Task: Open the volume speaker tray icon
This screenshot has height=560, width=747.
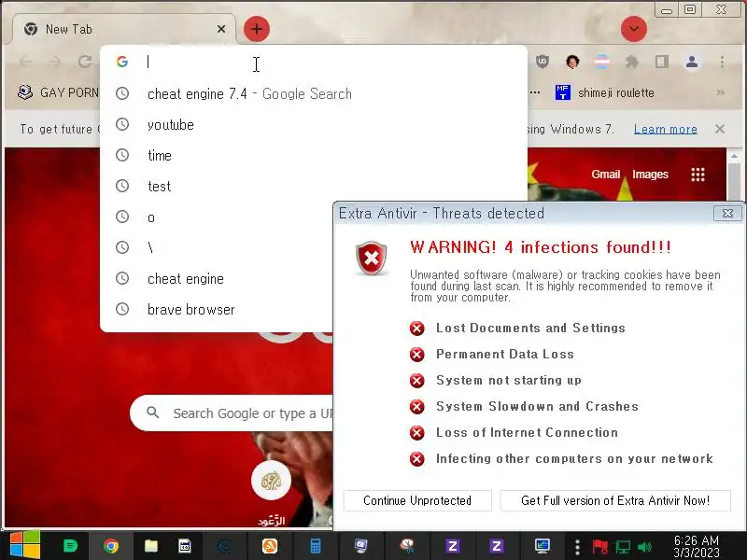Action: (x=644, y=547)
